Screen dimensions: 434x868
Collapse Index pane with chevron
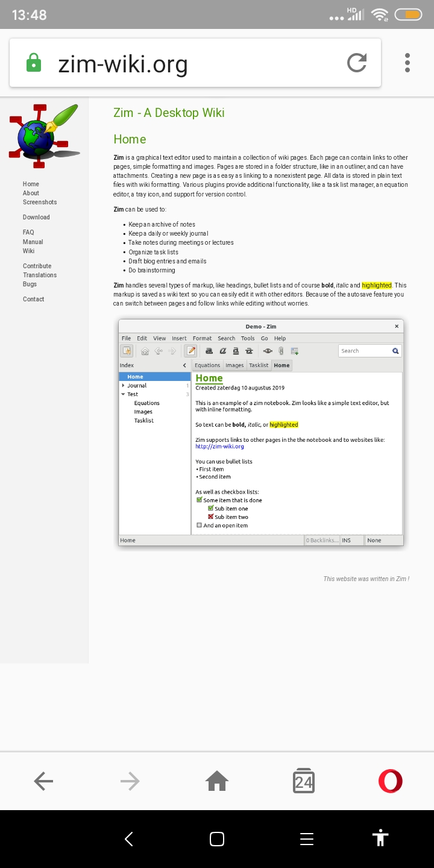click(184, 365)
